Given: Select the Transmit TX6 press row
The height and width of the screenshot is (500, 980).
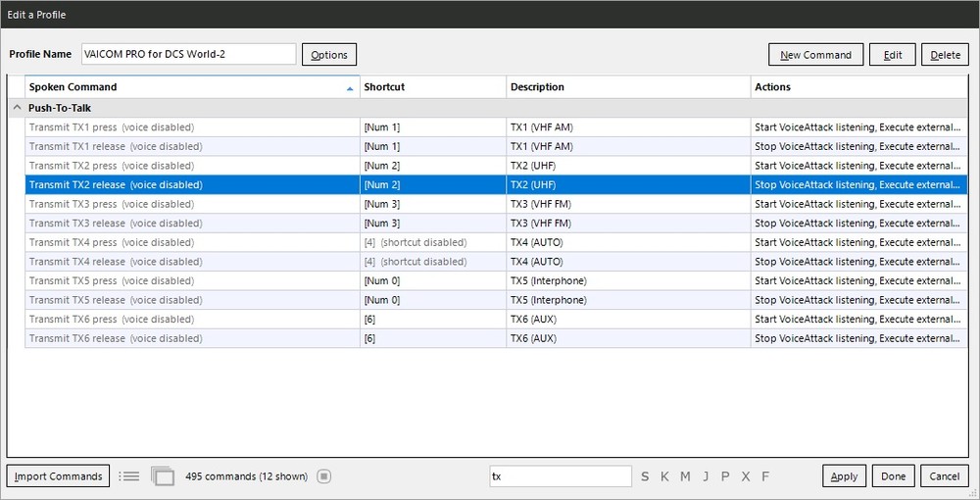Looking at the screenshot, I should [x=496, y=319].
